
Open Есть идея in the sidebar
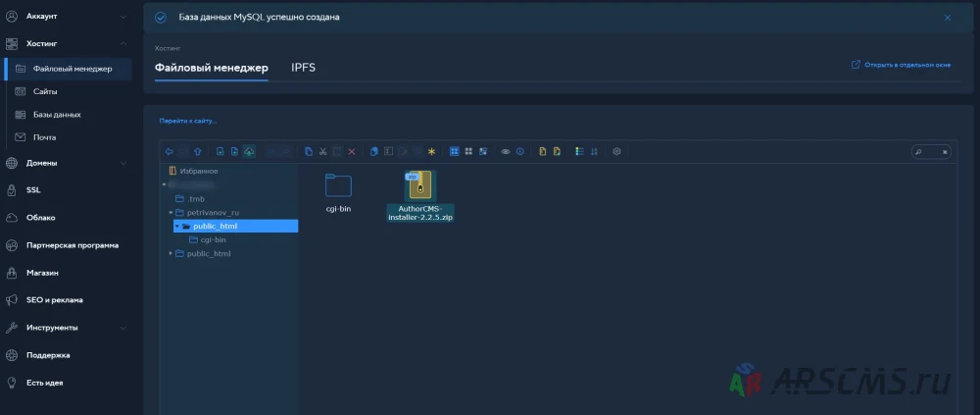(44, 383)
